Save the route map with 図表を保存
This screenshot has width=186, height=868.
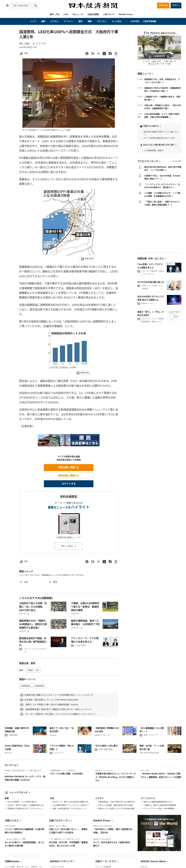click(x=87, y=259)
